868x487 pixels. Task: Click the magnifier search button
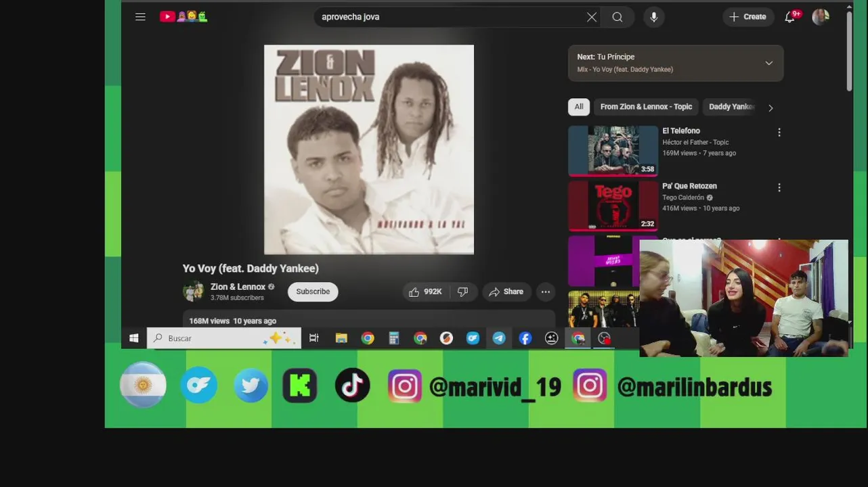[x=617, y=17]
